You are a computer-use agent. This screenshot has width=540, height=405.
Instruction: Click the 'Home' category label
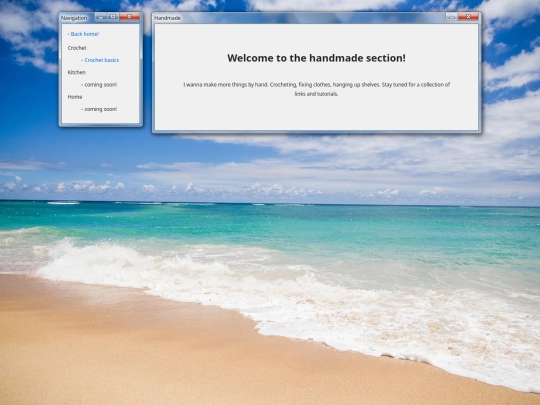75,97
